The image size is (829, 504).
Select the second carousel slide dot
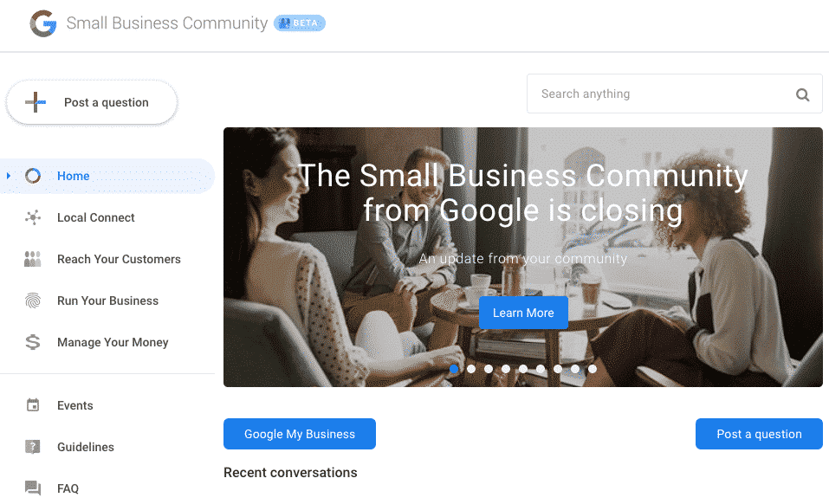coord(471,369)
